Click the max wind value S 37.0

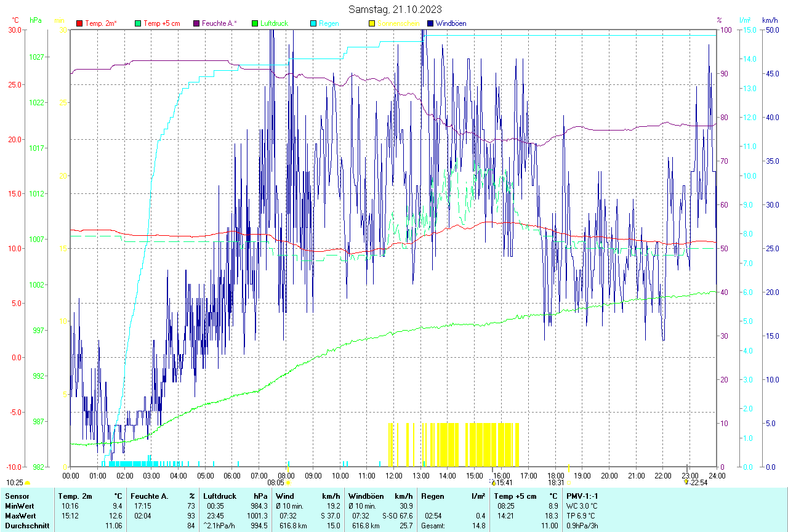click(x=329, y=516)
